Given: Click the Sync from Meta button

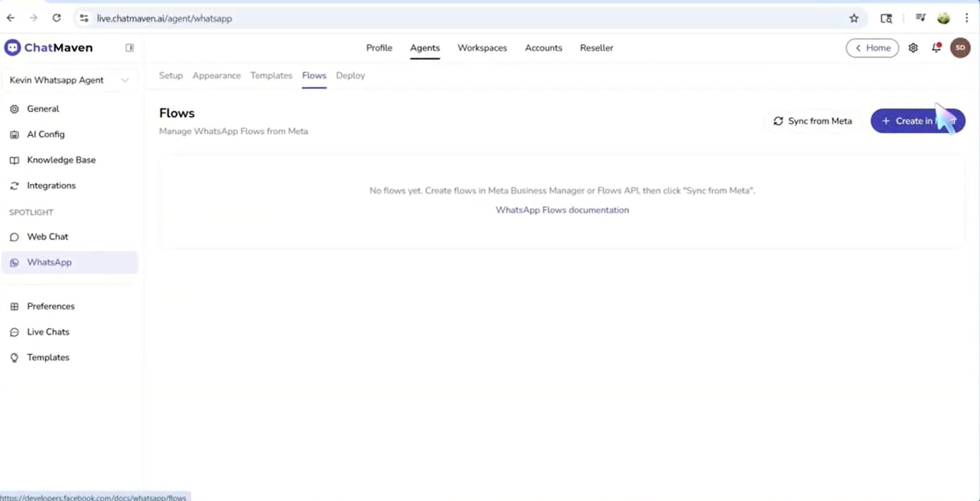Looking at the screenshot, I should tap(813, 121).
